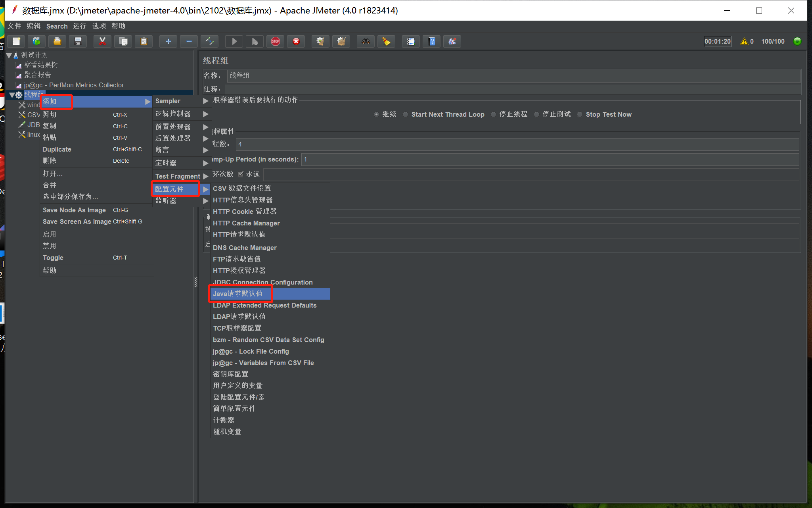Select the Start Next Thread Loop option

[406, 114]
